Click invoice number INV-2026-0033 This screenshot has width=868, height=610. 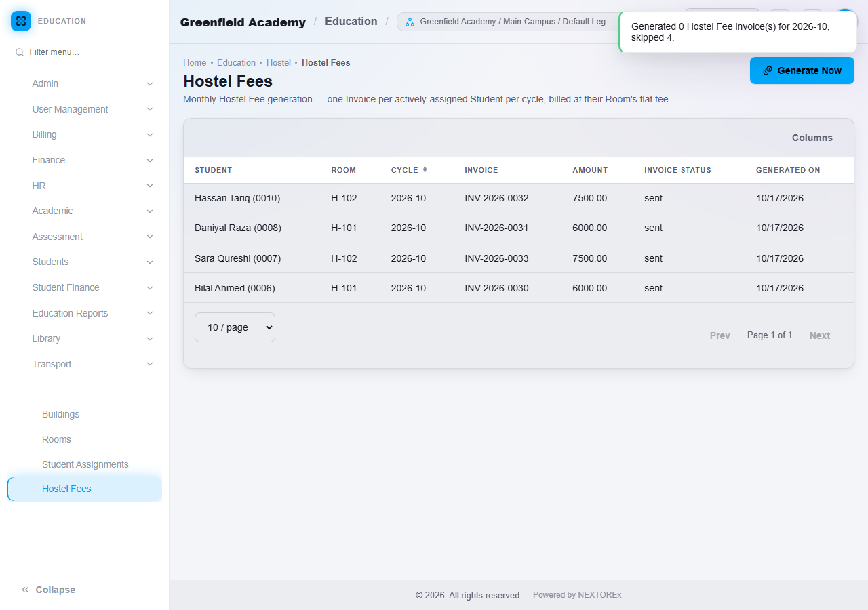[496, 258]
